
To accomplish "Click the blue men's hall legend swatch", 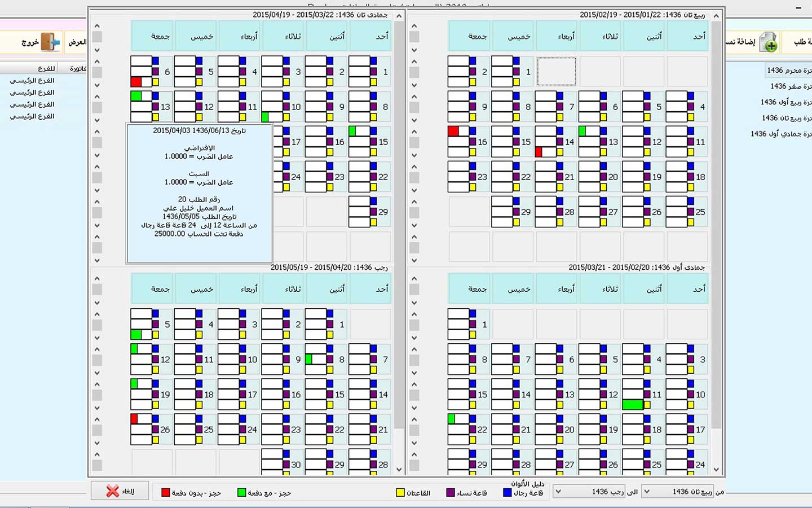I will coord(507,493).
